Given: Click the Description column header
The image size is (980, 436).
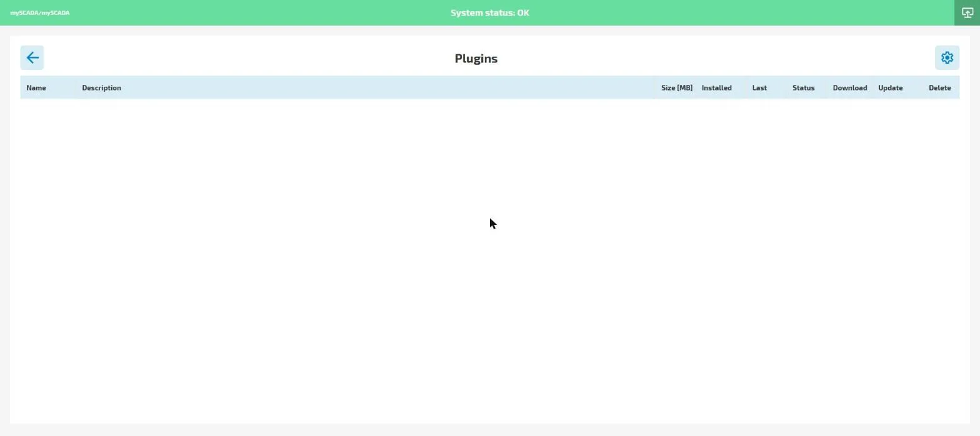Looking at the screenshot, I should [x=101, y=87].
